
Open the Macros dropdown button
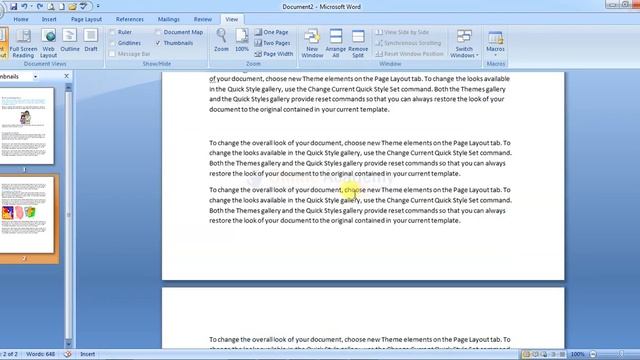496,43
